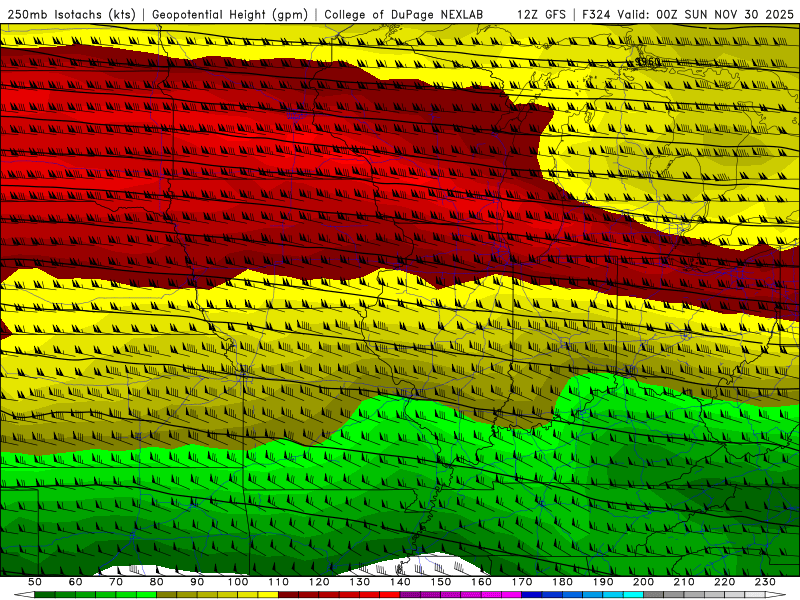Click the 200 knot legend value
The height and width of the screenshot is (600, 800).
point(643,582)
